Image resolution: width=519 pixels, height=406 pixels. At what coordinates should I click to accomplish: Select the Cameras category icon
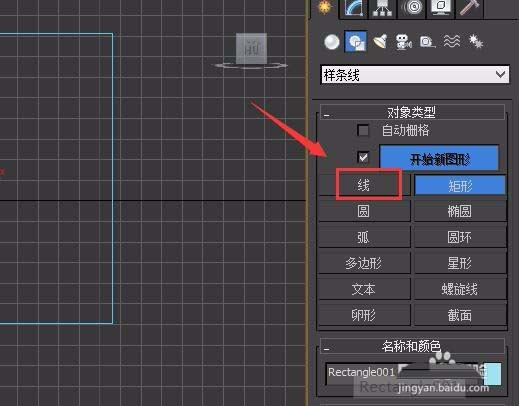point(404,42)
